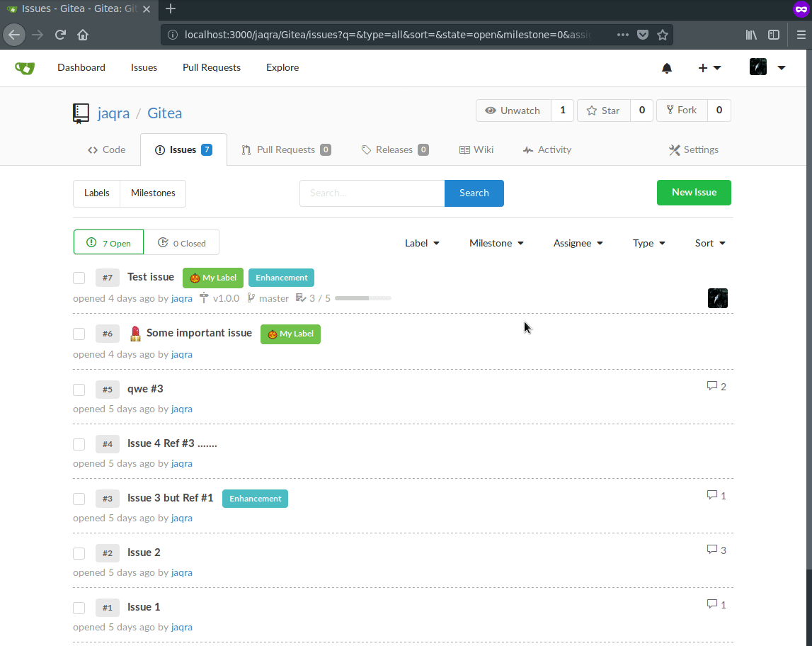Click master branch reference on Test issue

(268, 298)
